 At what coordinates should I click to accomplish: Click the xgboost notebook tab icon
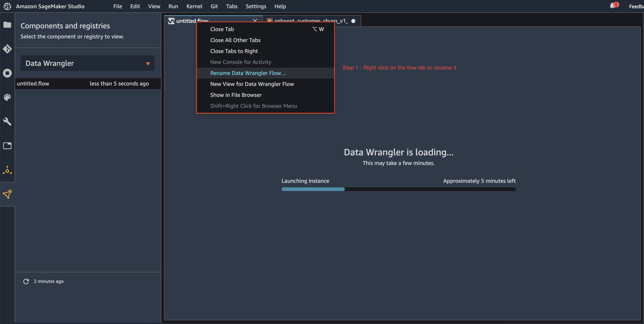click(x=269, y=21)
